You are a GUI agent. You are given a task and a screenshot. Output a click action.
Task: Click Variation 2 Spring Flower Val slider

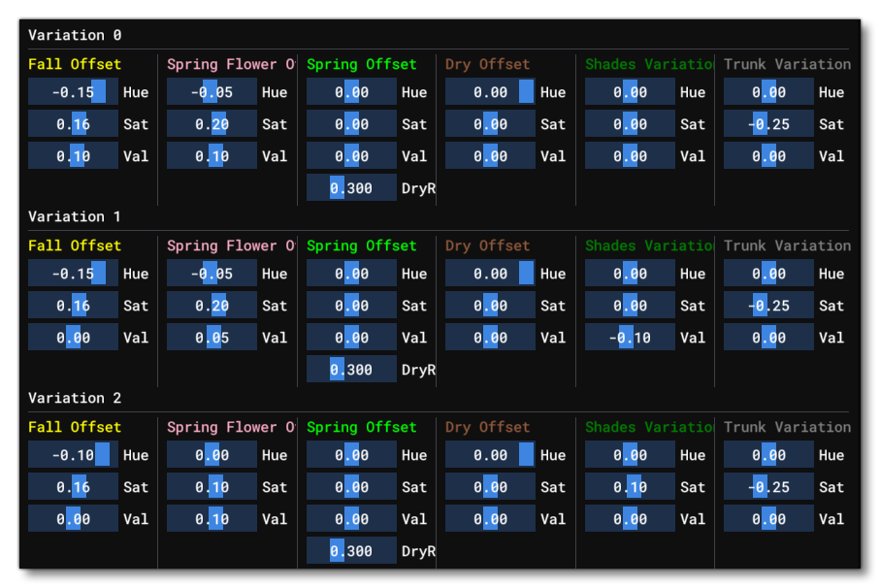tap(212, 518)
